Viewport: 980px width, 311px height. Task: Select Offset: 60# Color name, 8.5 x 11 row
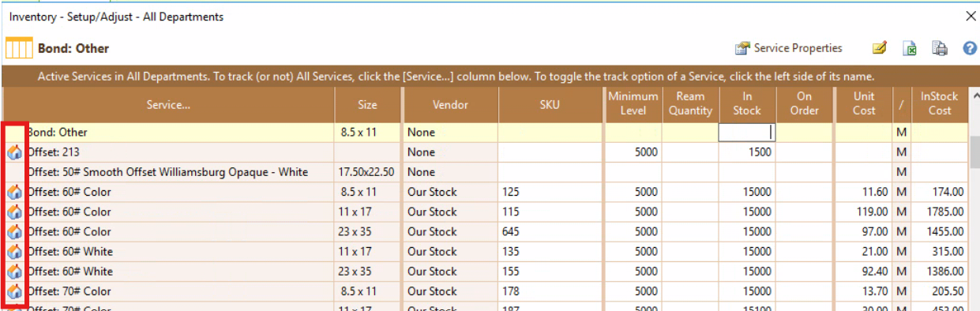click(x=69, y=192)
